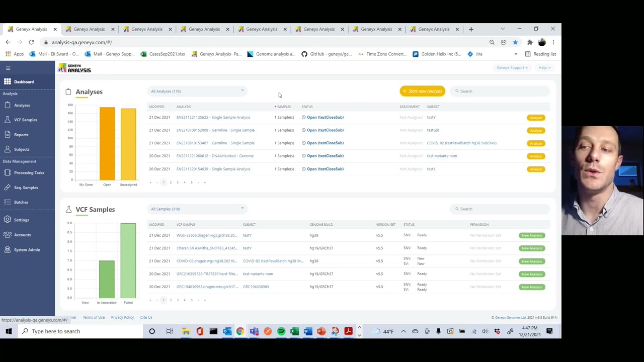The height and width of the screenshot is (362, 644).
Task: Show more bookmarks with the overflow chevron
Action: [516, 54]
